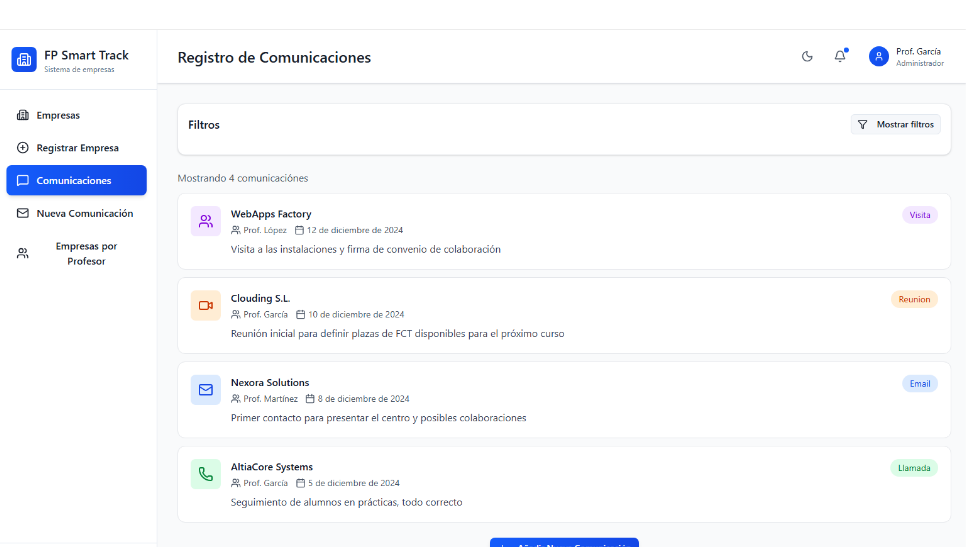This screenshot has height=547, width=977.
Task: Open the Nexora Solutions company title
Action: 270,383
